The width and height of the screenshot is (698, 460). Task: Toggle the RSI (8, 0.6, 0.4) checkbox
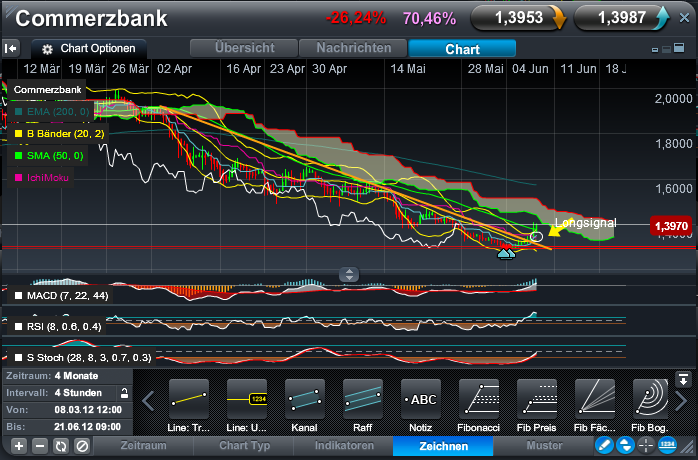[x=19, y=327]
